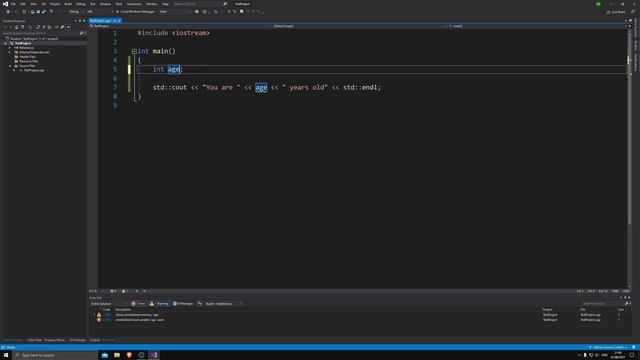Open the Build menu

[68, 4]
